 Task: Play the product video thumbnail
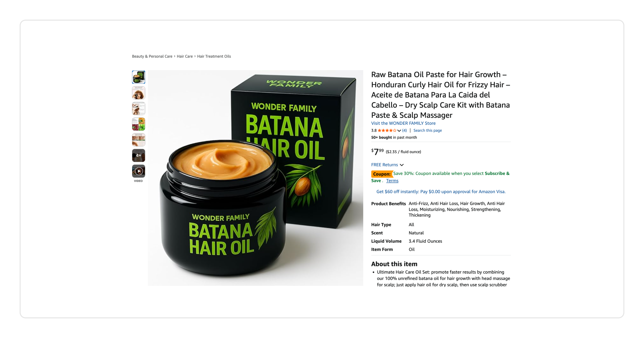138,171
